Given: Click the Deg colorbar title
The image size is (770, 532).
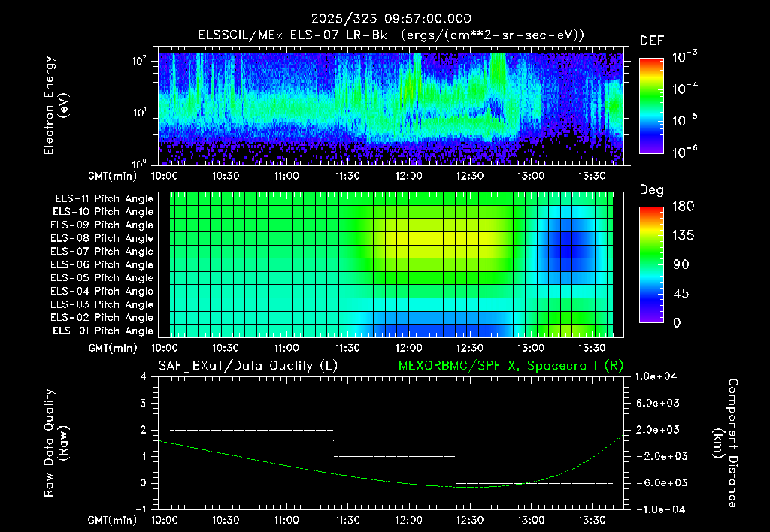Looking at the screenshot, I should coord(652,190).
